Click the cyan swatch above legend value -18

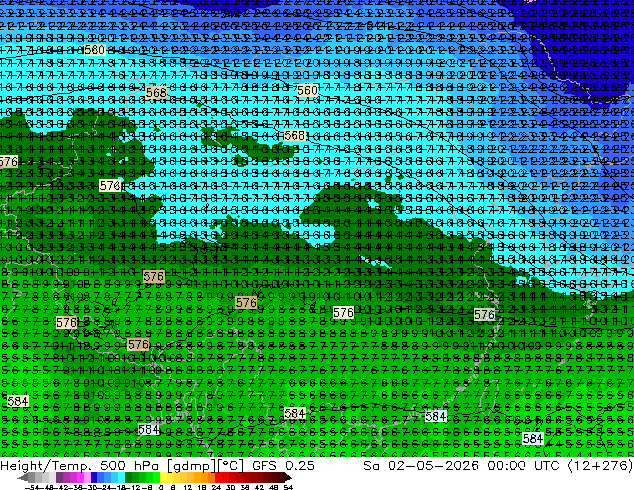point(121,477)
